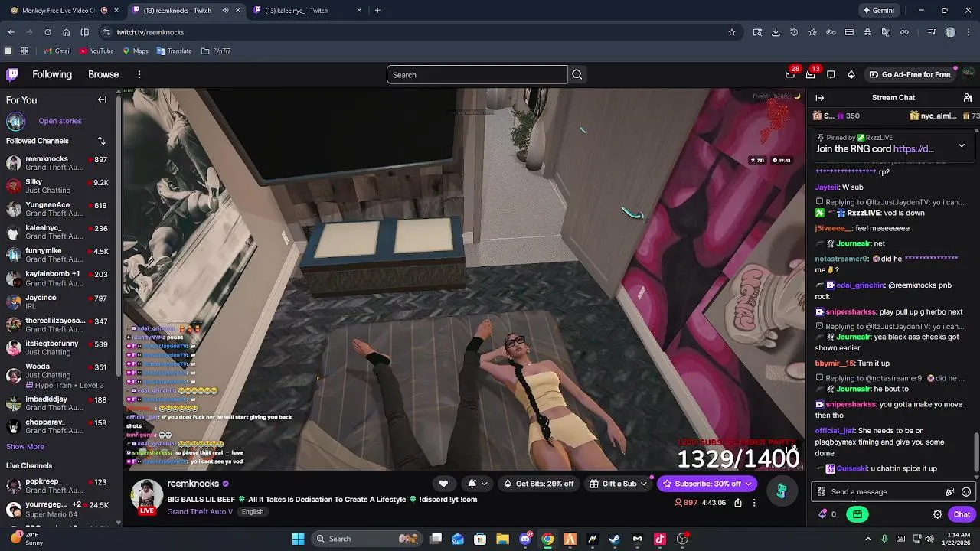Open the Following tab
980x551 pixels.
point(52,74)
